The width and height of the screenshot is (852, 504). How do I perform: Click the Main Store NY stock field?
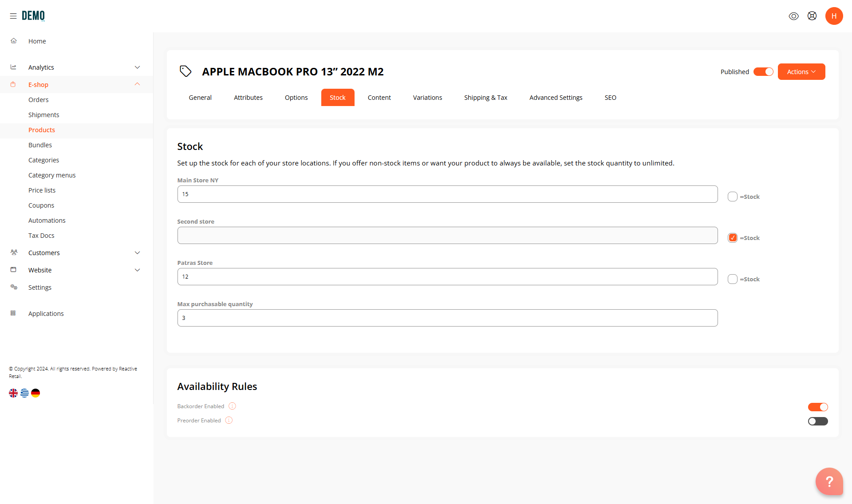point(447,194)
